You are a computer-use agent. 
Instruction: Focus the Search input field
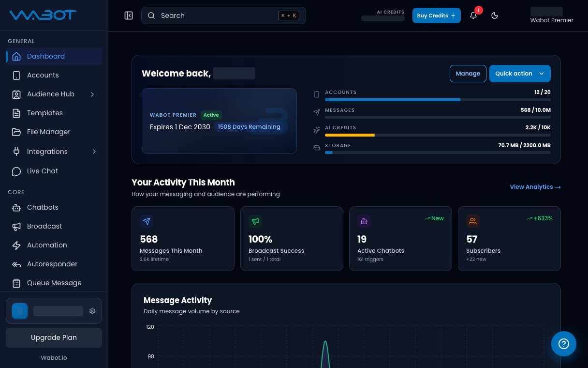click(223, 15)
